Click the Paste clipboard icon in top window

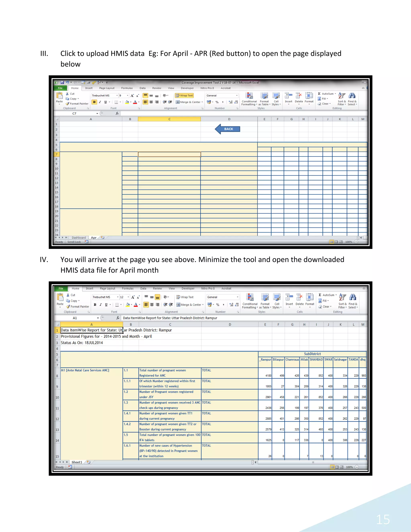pyautogui.click(x=59, y=96)
